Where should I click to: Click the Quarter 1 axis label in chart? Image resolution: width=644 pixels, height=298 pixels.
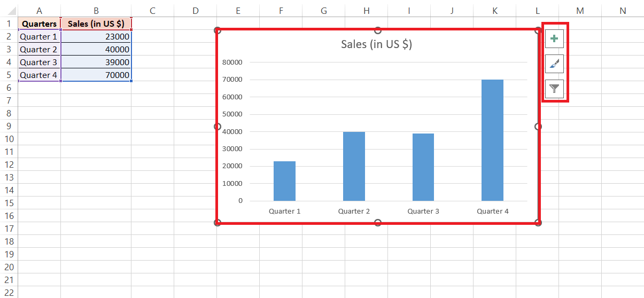tap(284, 211)
